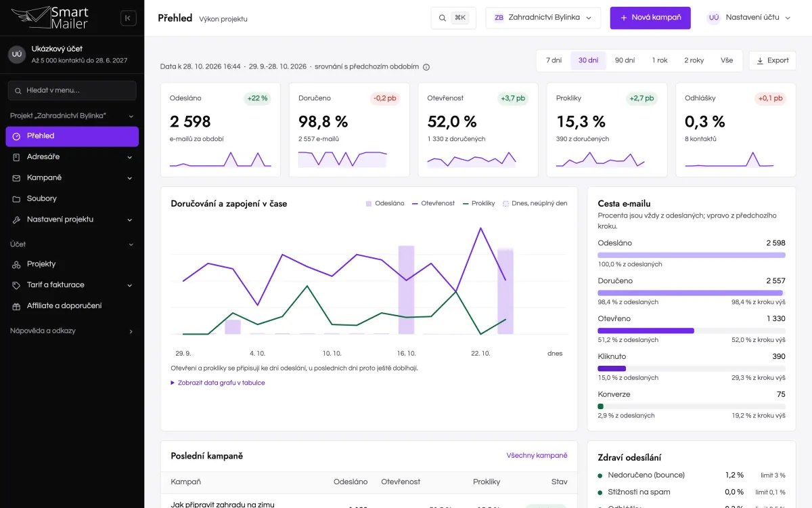This screenshot has height=508, width=812.
Task: Open the Všechny kampaně link
Action: (537, 456)
